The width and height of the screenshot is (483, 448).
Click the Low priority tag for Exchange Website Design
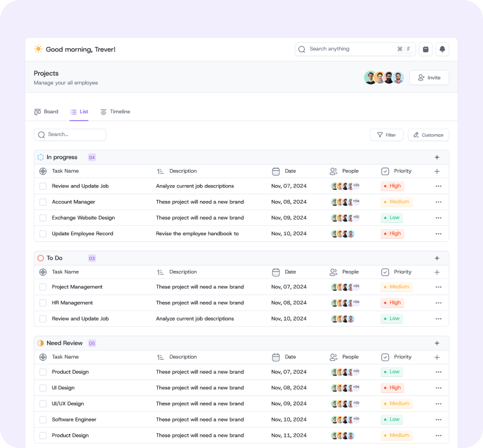click(391, 218)
